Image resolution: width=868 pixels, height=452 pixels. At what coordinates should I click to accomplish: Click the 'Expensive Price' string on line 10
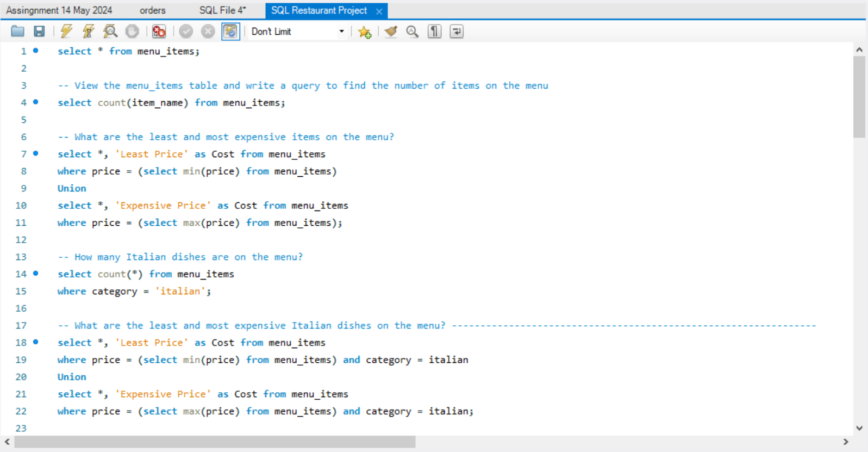163,206
